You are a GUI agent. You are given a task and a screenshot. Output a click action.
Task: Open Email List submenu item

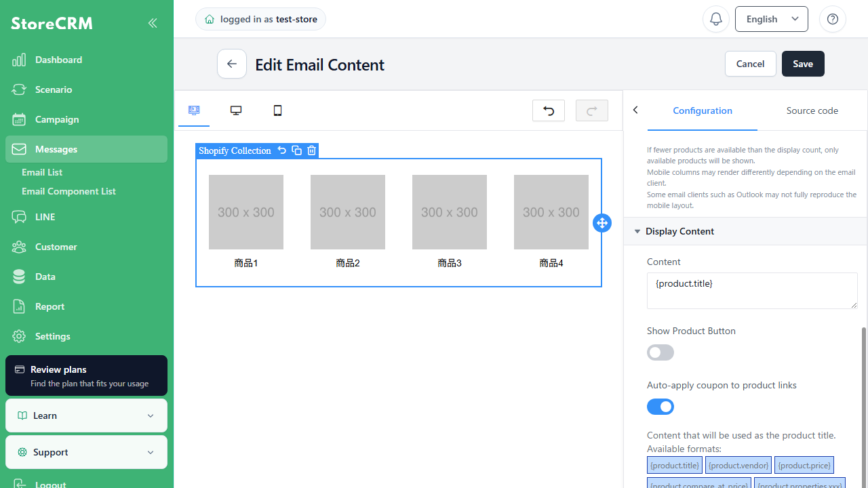42,172
